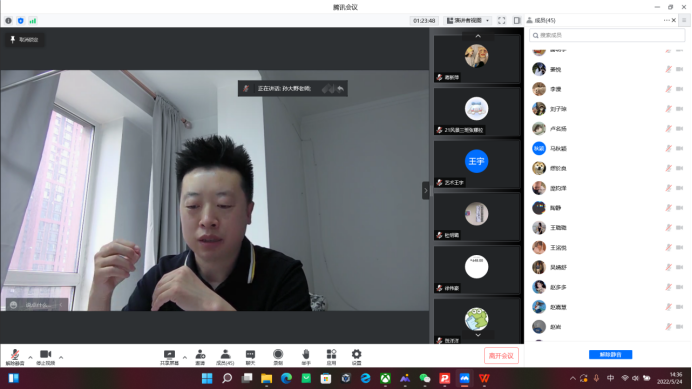Start recording with the 录制 icon
Screen dimensions: 692x389
point(278,357)
